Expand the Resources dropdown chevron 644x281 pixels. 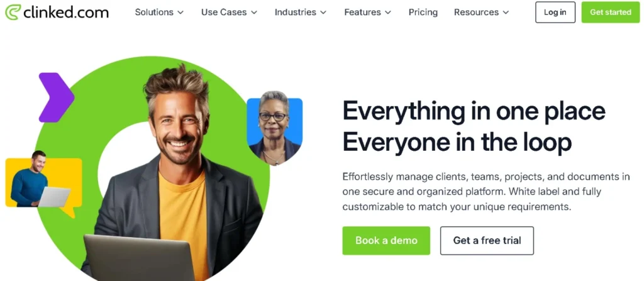506,13
